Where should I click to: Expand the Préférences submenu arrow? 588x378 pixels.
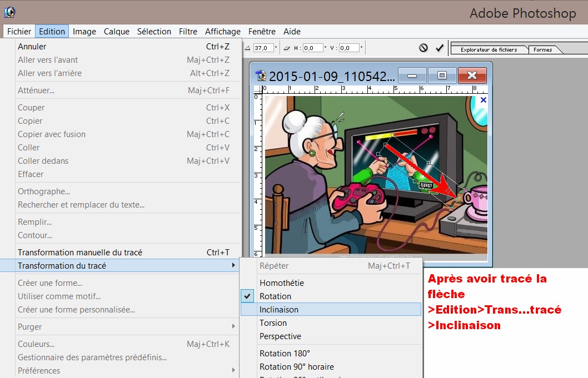(233, 370)
